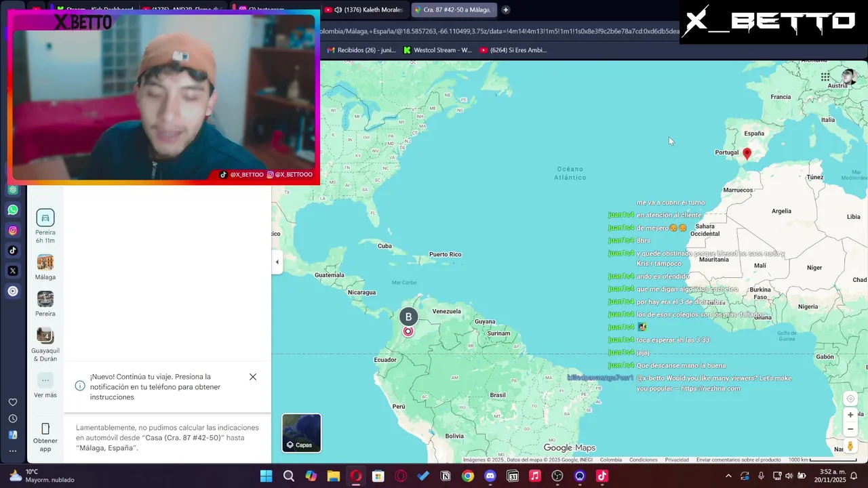The width and height of the screenshot is (868, 488).
Task: Zoom out with the minus button
Action: point(850,429)
